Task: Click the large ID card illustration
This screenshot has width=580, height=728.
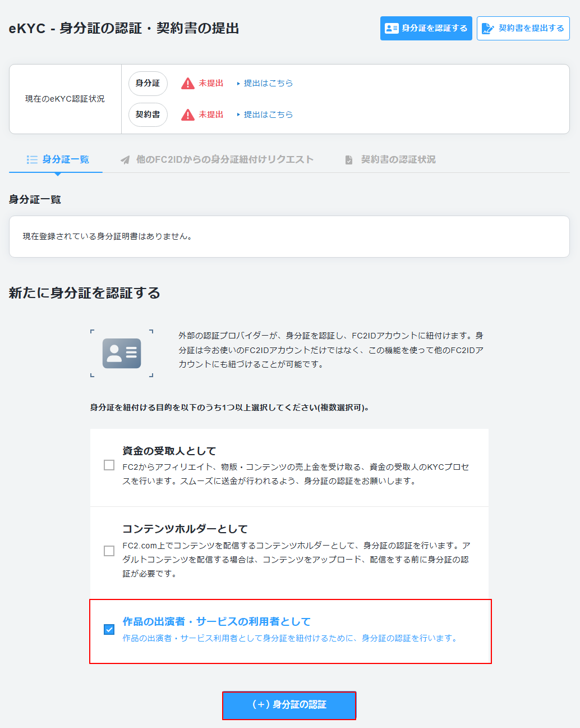Action: pos(122,353)
